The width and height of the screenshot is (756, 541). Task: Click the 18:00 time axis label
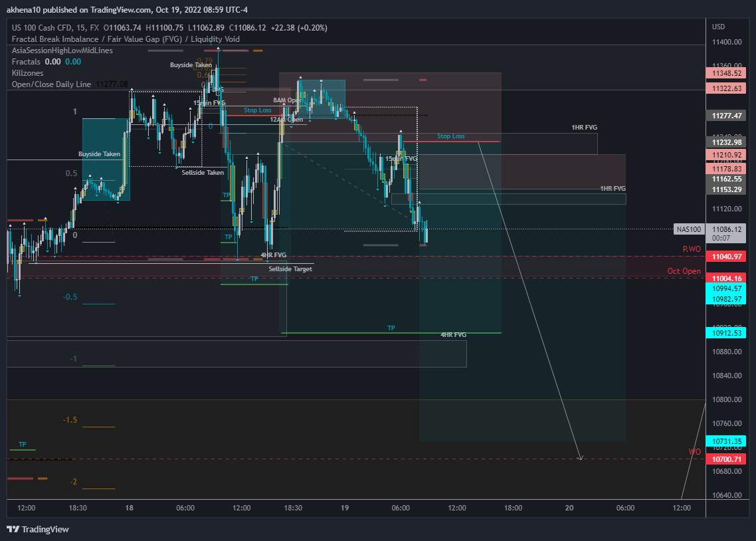click(513, 508)
